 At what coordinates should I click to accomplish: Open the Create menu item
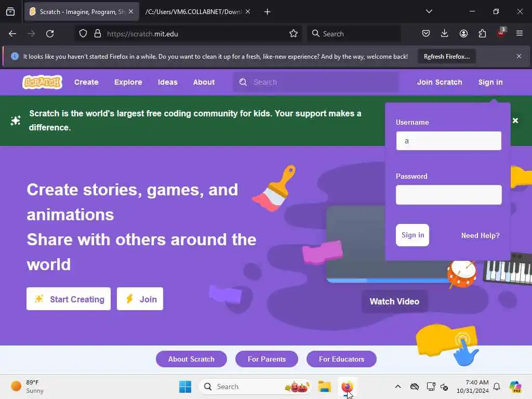[86, 82]
